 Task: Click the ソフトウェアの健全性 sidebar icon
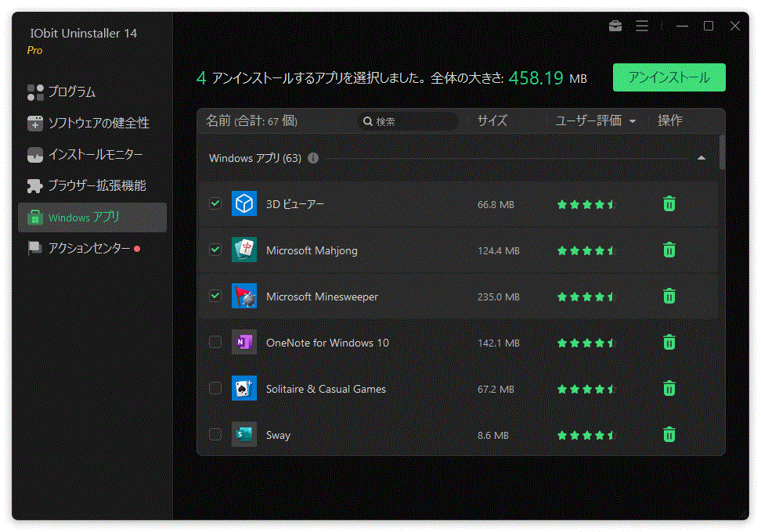point(35,123)
